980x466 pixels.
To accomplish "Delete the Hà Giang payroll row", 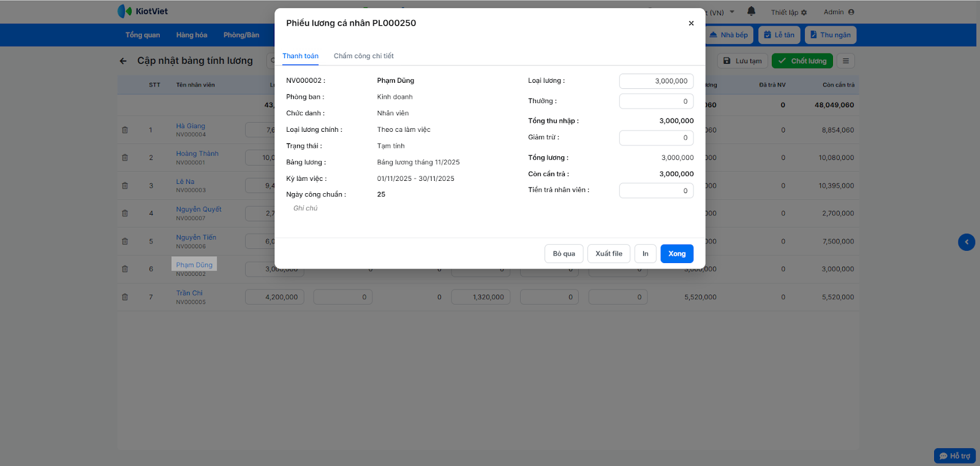I will point(125,130).
